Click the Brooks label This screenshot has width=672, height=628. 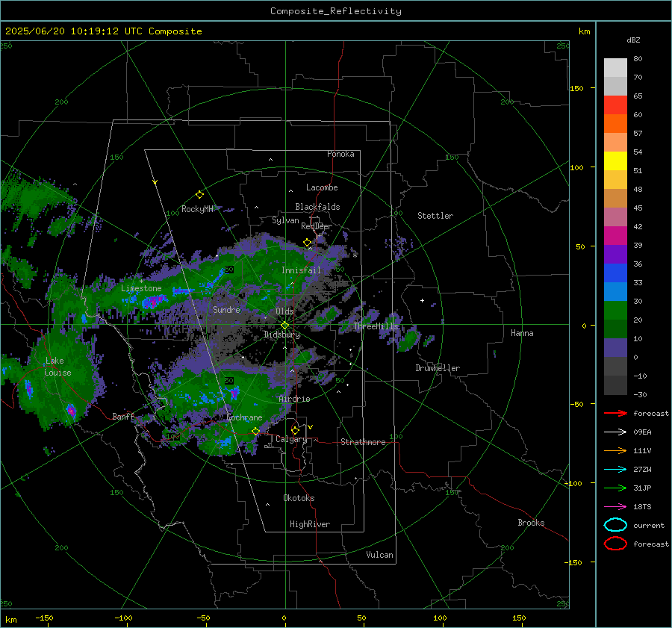click(531, 523)
